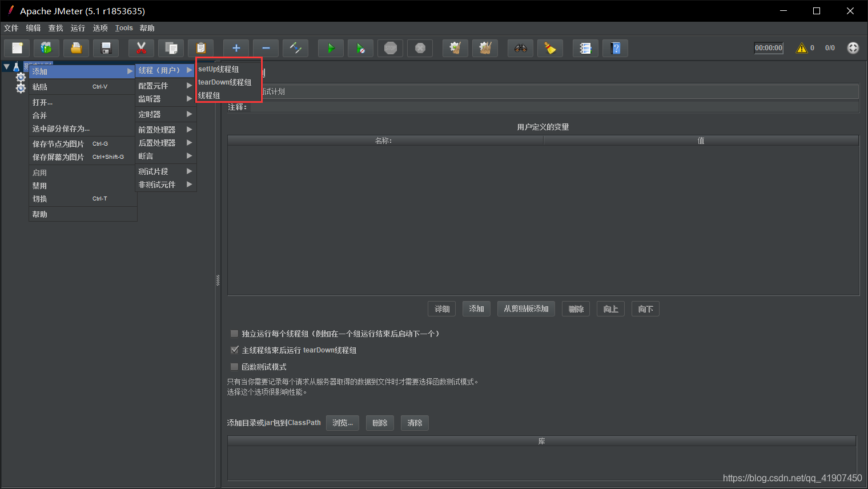Click the Expand all plus icon

coord(236,48)
